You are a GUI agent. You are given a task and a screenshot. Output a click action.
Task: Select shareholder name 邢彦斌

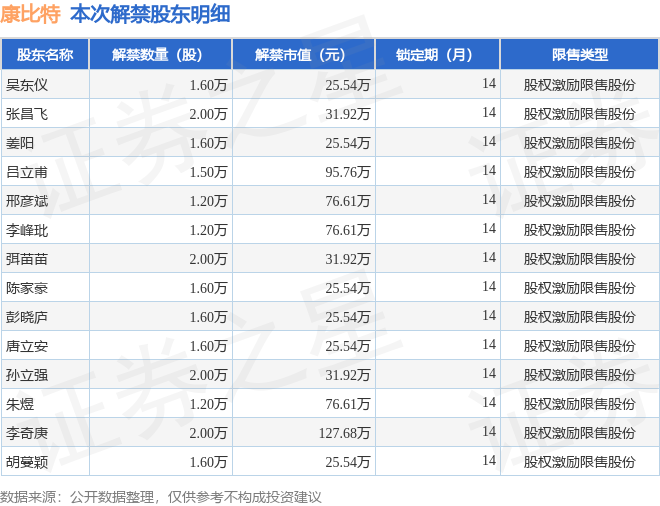coord(27,201)
